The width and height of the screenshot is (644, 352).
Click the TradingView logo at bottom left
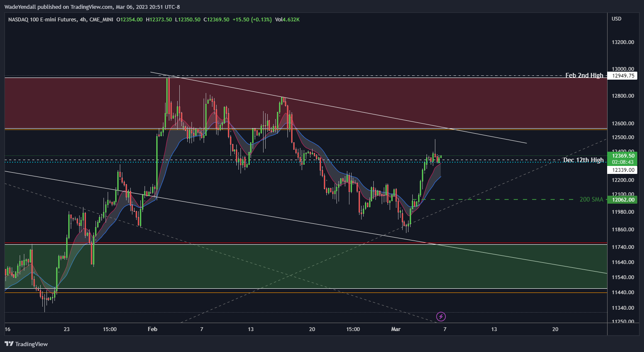[26, 344]
